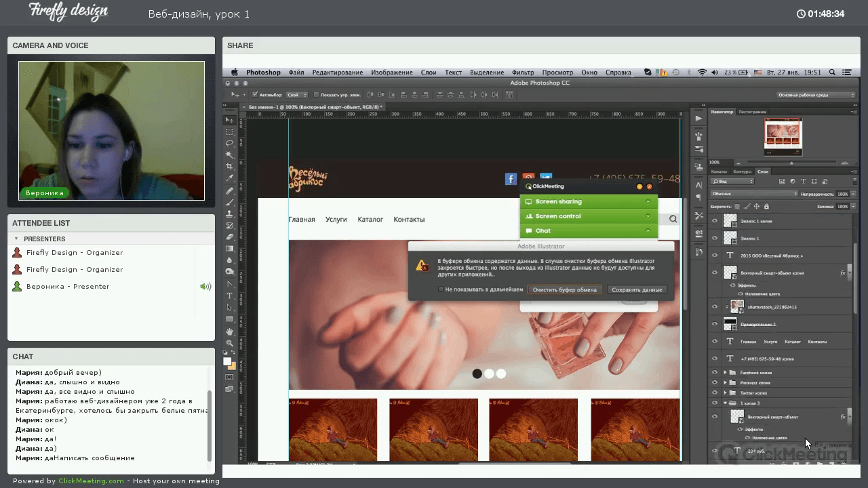The image size is (868, 488).
Task: Click the Контакты link in the site mockup
Action: [409, 219]
